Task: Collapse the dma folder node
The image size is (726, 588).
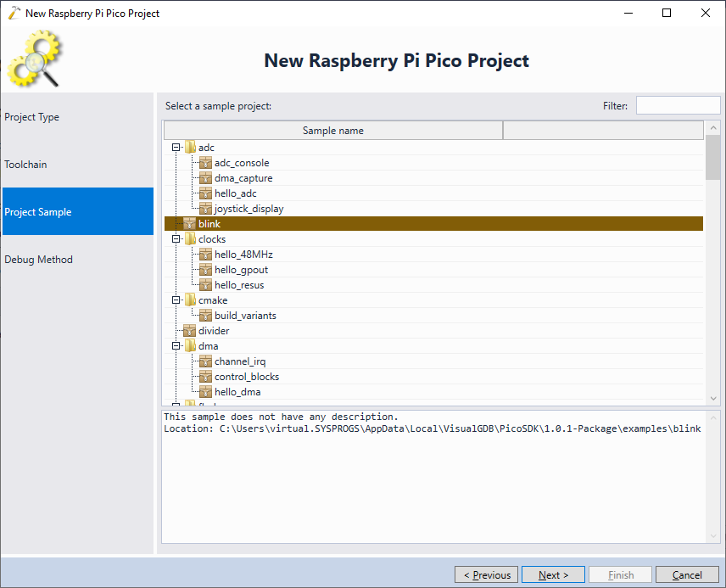Action: [x=176, y=346]
